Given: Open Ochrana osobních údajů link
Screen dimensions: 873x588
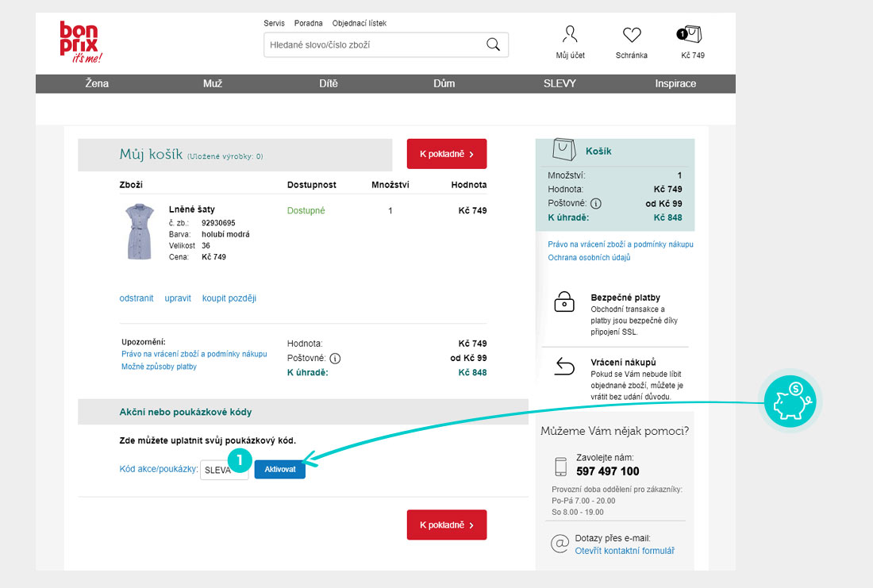Looking at the screenshot, I should click(589, 258).
